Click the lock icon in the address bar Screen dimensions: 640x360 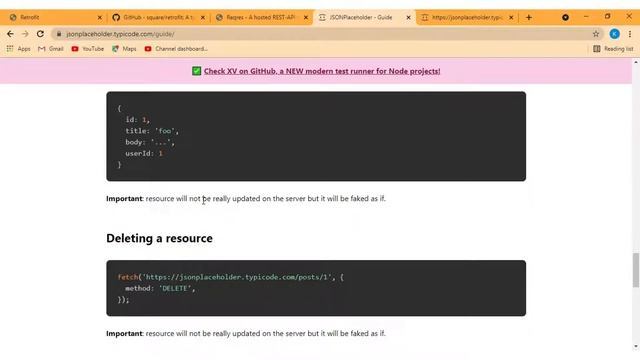(59, 34)
